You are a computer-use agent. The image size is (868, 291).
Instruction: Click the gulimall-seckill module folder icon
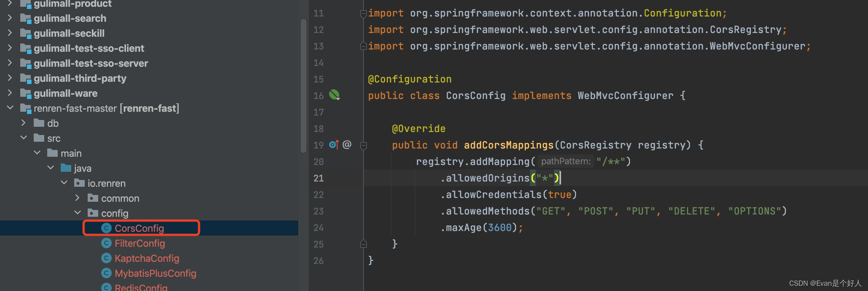pyautogui.click(x=25, y=33)
